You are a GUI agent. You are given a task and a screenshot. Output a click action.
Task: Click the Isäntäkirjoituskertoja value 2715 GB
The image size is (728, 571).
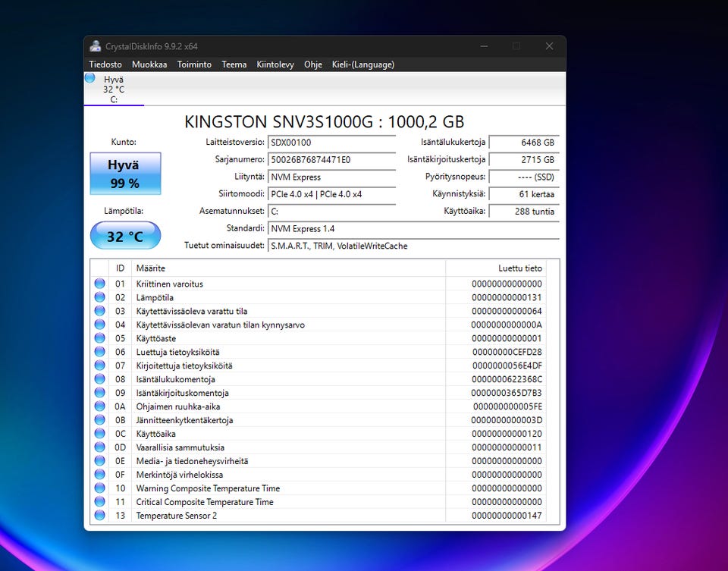pyautogui.click(x=524, y=160)
